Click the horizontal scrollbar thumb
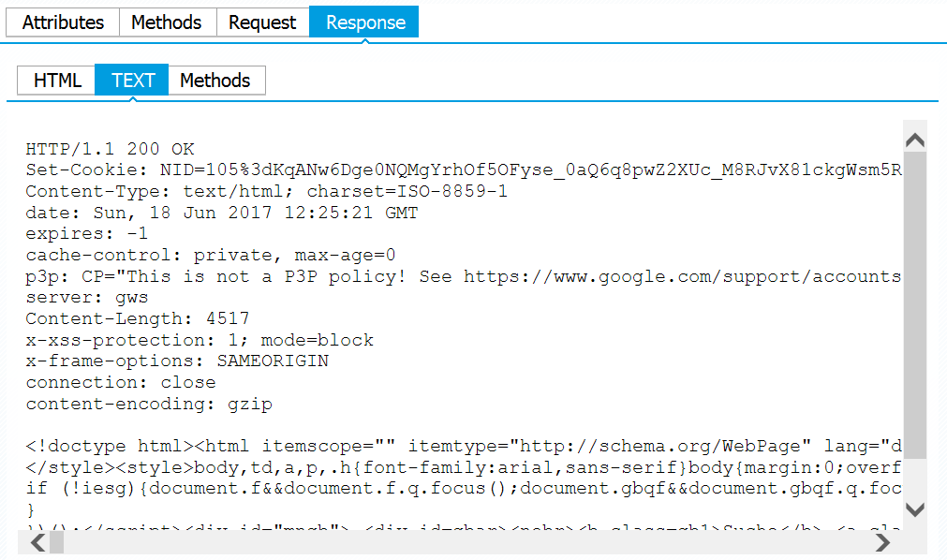The width and height of the screenshot is (947, 560). coord(57,542)
